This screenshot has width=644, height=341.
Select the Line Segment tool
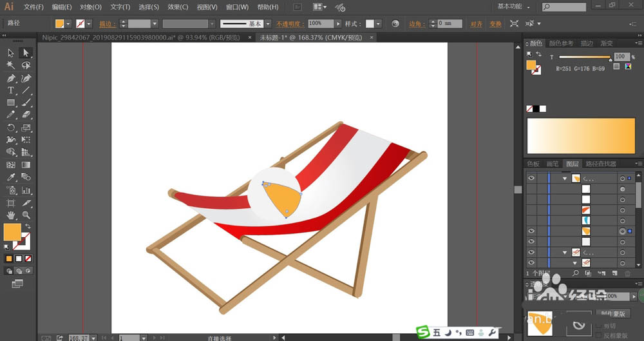tap(26, 90)
